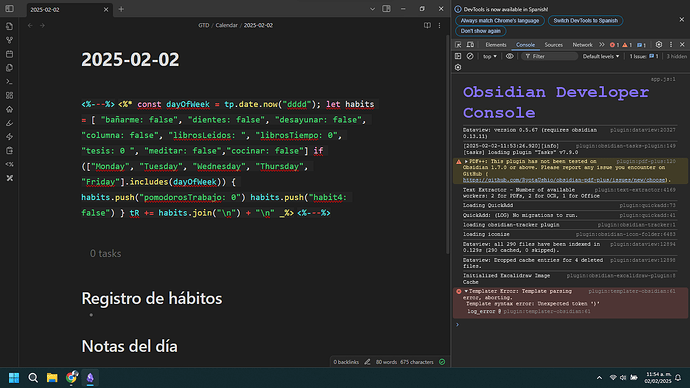This screenshot has height=388, width=690.
Task: Open today's daily note calendar icon
Action: tap(9, 54)
